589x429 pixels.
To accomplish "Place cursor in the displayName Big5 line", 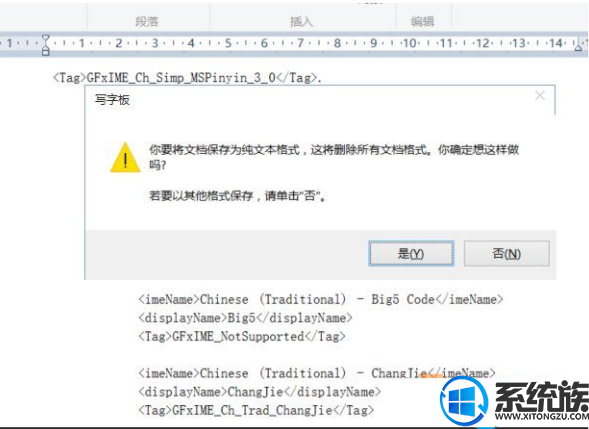I will click(245, 318).
